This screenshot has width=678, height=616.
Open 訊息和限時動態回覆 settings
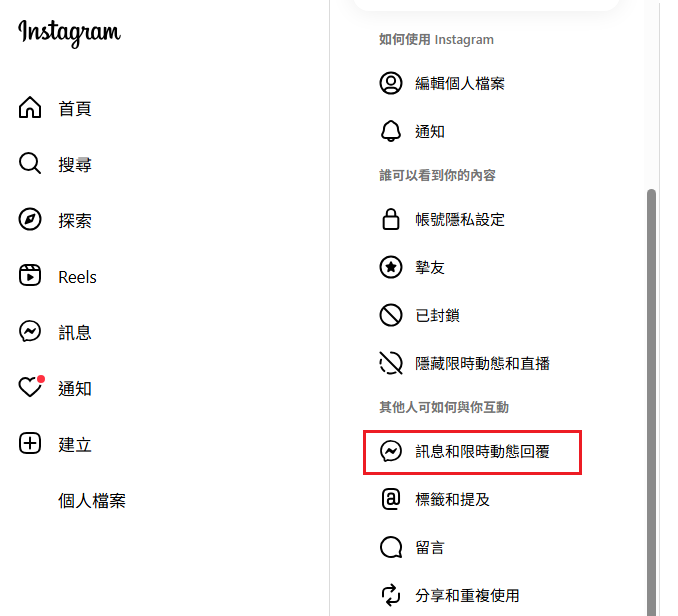pyautogui.click(x=482, y=451)
